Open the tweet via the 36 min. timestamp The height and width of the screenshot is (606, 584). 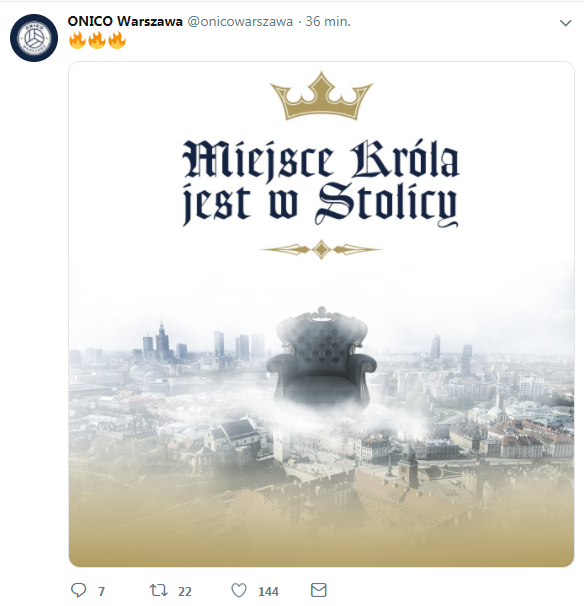pyautogui.click(x=328, y=22)
